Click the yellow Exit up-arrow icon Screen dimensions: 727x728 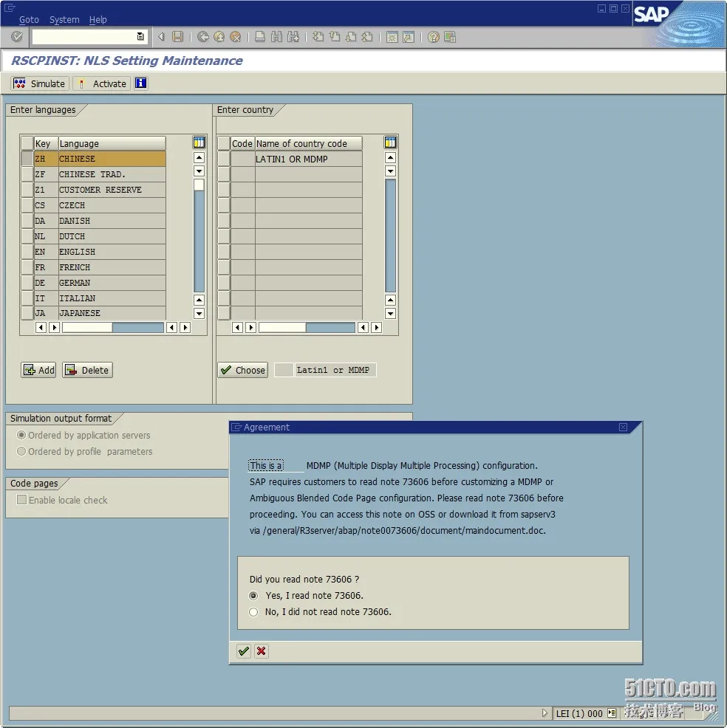point(219,37)
